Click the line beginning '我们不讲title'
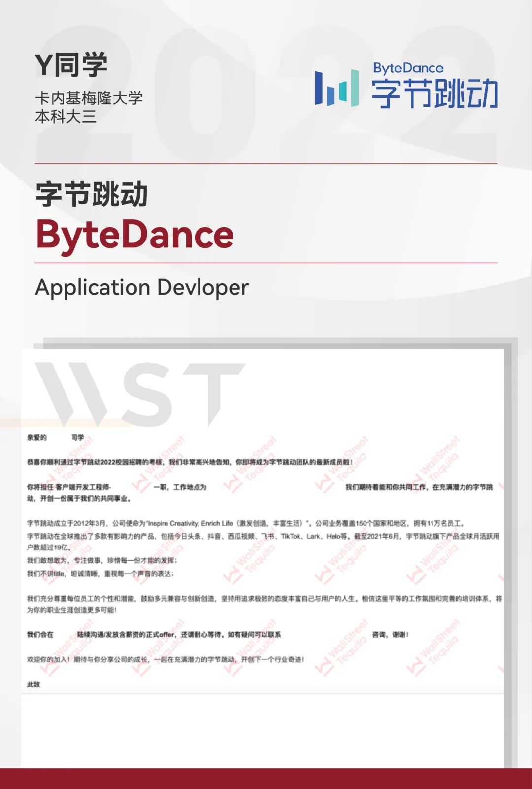Image resolution: width=532 pixels, height=789 pixels. coord(100,574)
